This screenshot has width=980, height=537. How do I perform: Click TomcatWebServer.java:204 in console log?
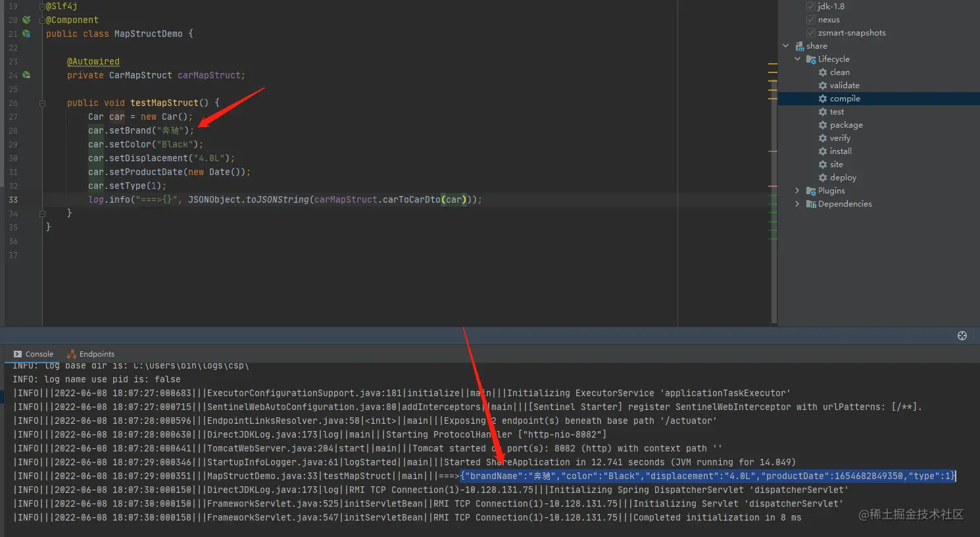pyautogui.click(x=270, y=448)
